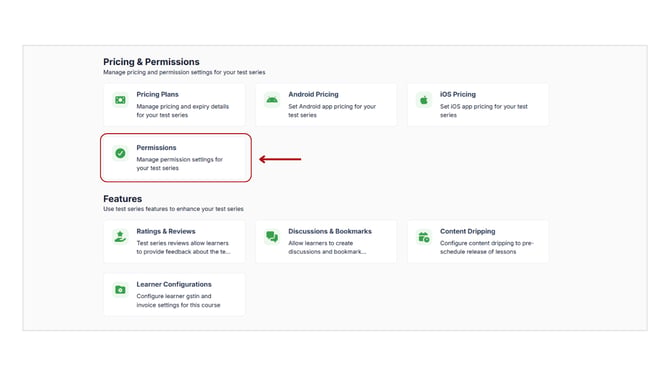Viewport: 670px width, 376px height.
Task: Click the Permissions green checkmark icon
Action: (120, 153)
